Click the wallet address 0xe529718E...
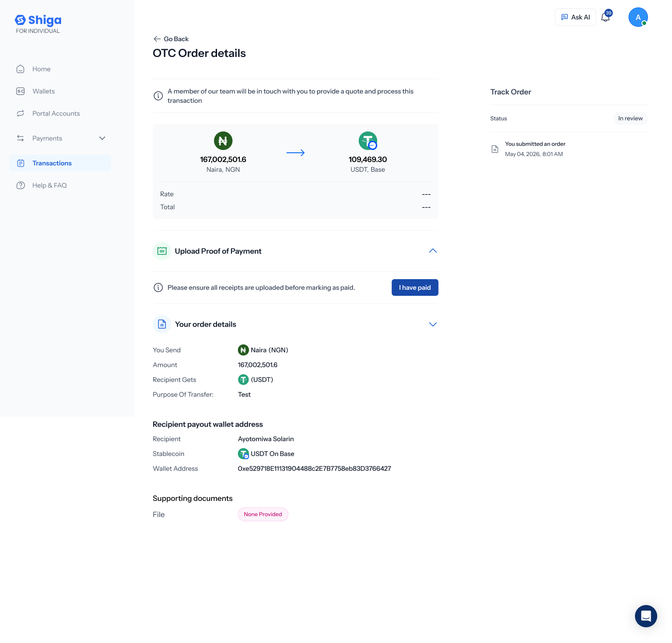The width and height of the screenshot is (672, 643). 314,468
